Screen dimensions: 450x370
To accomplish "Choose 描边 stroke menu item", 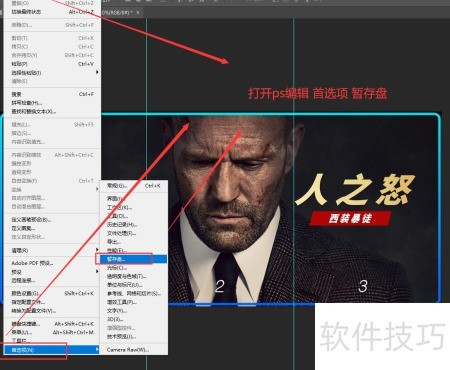I will click(52, 133).
